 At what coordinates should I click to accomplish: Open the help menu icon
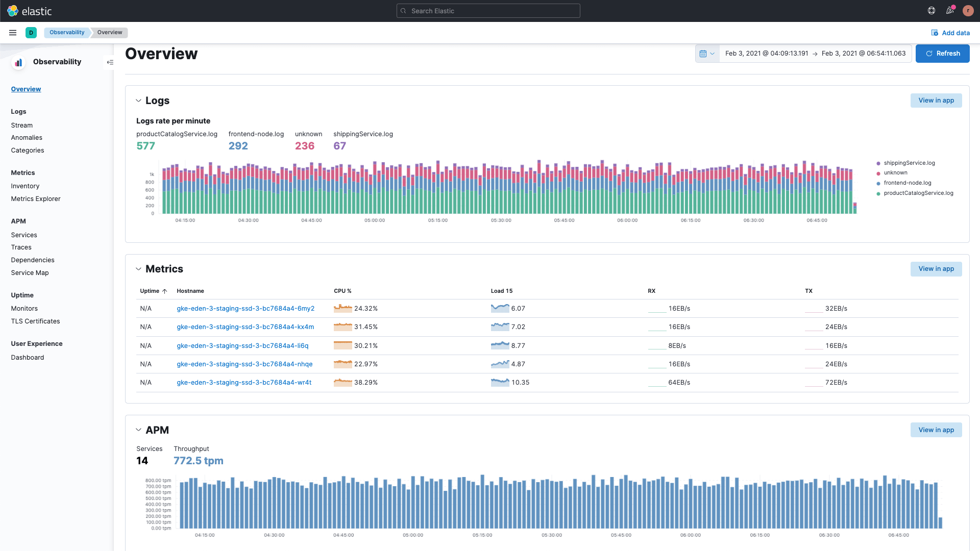pyautogui.click(x=932, y=11)
